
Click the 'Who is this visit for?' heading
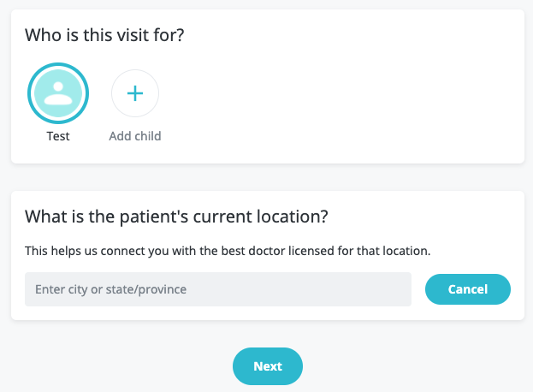tap(104, 35)
